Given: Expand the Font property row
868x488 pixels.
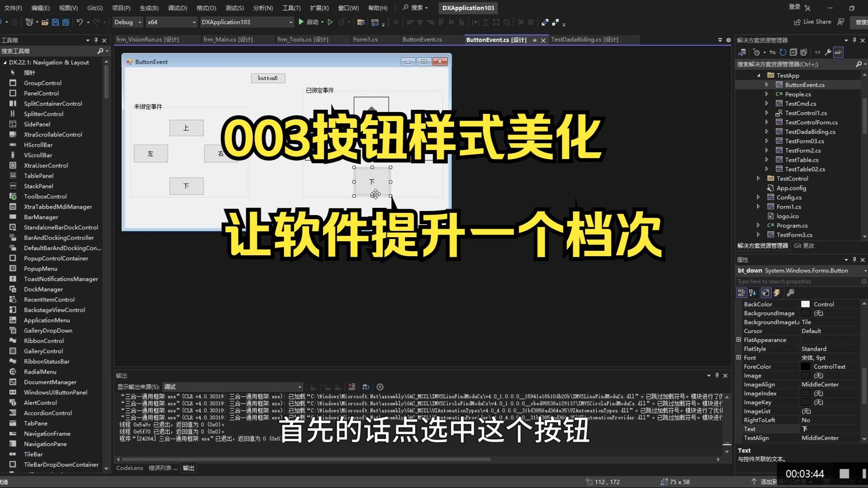Looking at the screenshot, I should click(x=738, y=357).
